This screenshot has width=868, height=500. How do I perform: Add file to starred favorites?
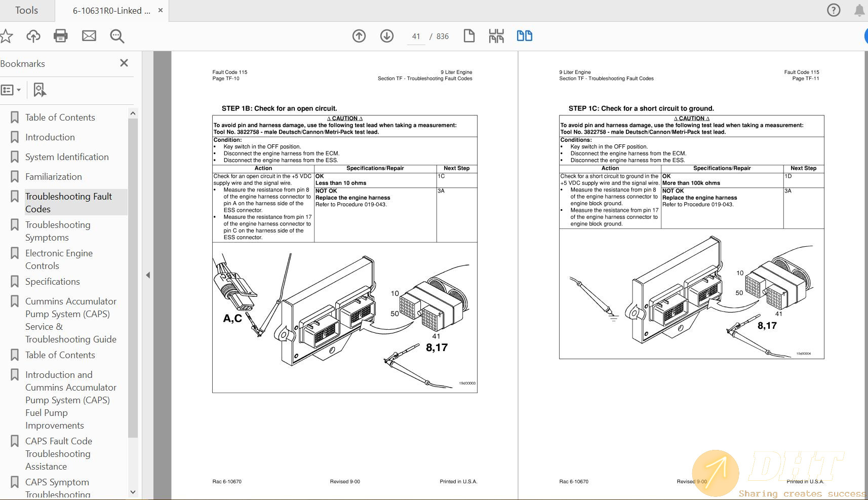[x=6, y=36]
